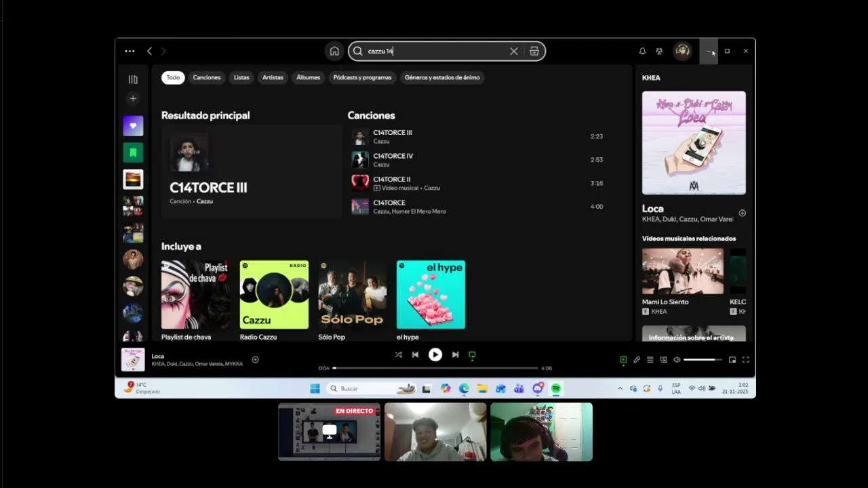Open Información sobre el artista card
Image resolution: width=868 pixels, height=488 pixels.
tap(694, 333)
